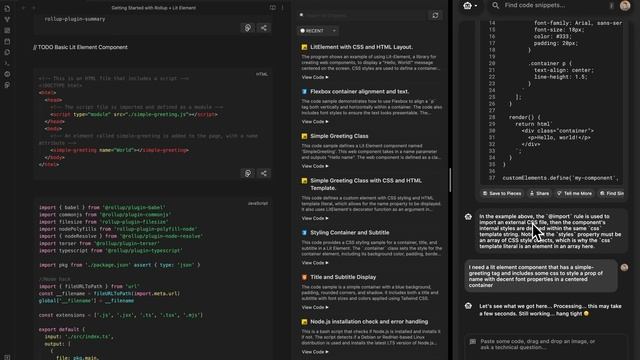Image resolution: width=640 pixels, height=360 pixels.
Task: Click the small icon left of avatar in search bar
Action: (611, 5)
